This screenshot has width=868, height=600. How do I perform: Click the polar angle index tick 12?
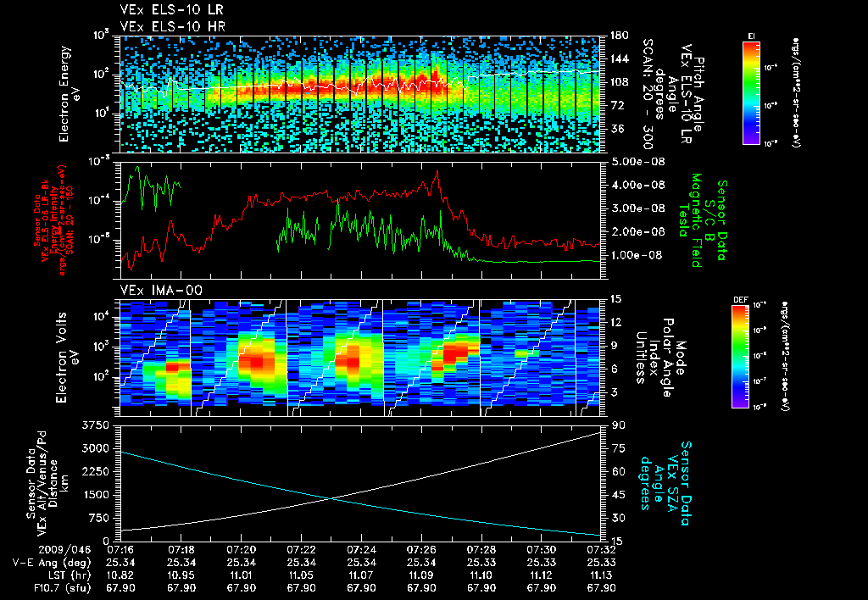point(619,322)
